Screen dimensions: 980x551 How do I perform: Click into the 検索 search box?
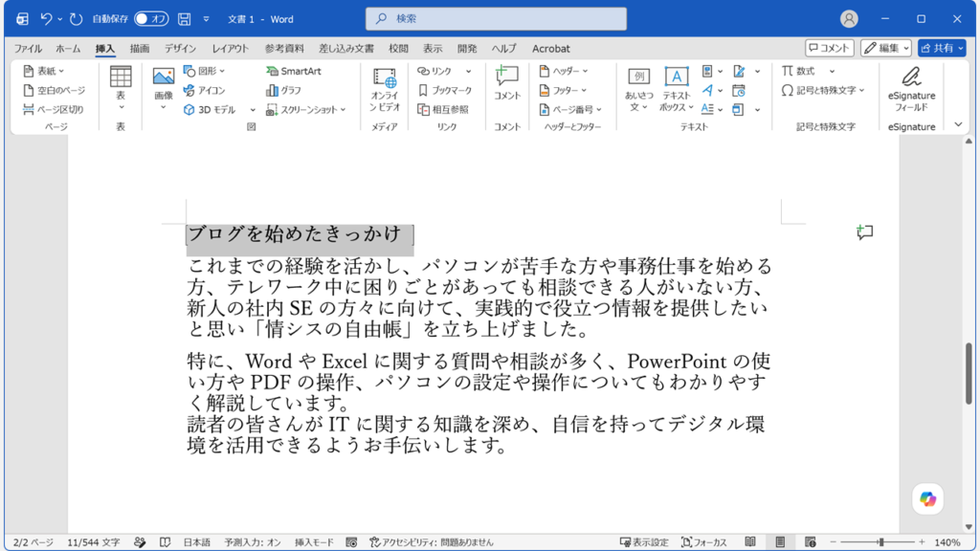pyautogui.click(x=497, y=19)
